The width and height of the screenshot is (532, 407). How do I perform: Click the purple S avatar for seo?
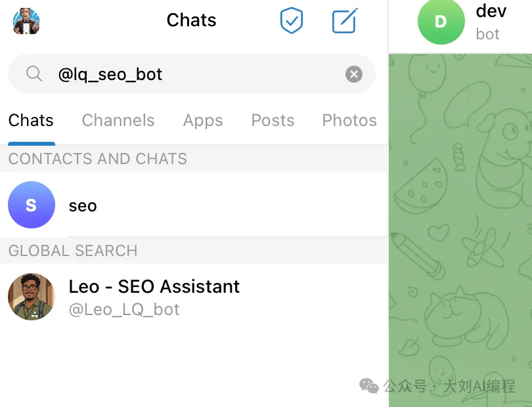coord(32,205)
